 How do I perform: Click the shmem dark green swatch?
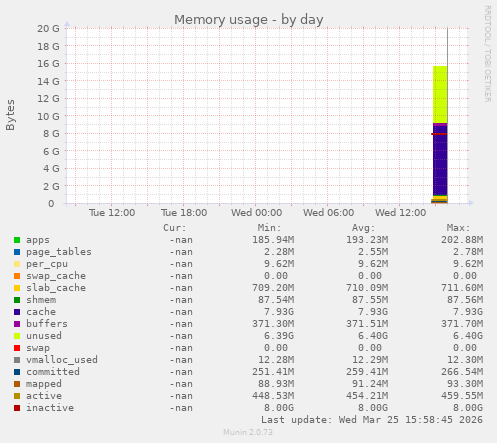point(17,300)
